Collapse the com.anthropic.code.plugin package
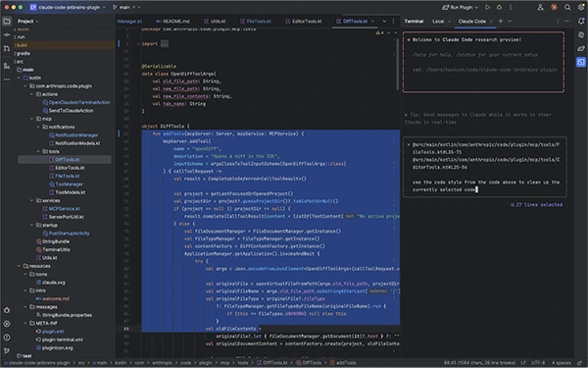Viewport: 588px width, 368px height. click(25, 86)
